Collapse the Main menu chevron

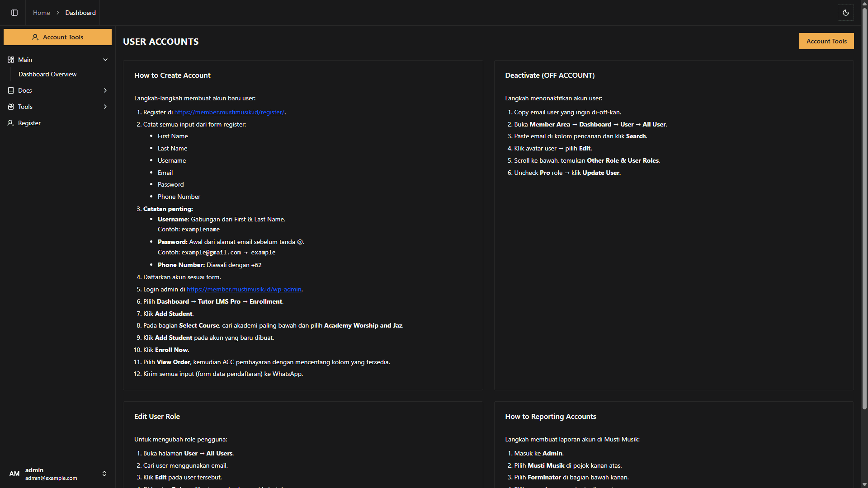[x=105, y=60]
